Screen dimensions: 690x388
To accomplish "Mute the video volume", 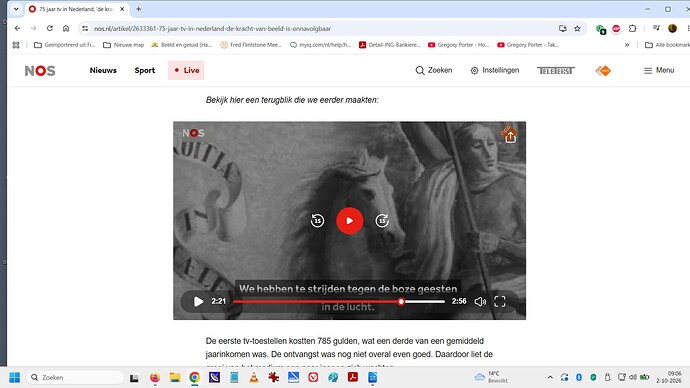I will 480,301.
